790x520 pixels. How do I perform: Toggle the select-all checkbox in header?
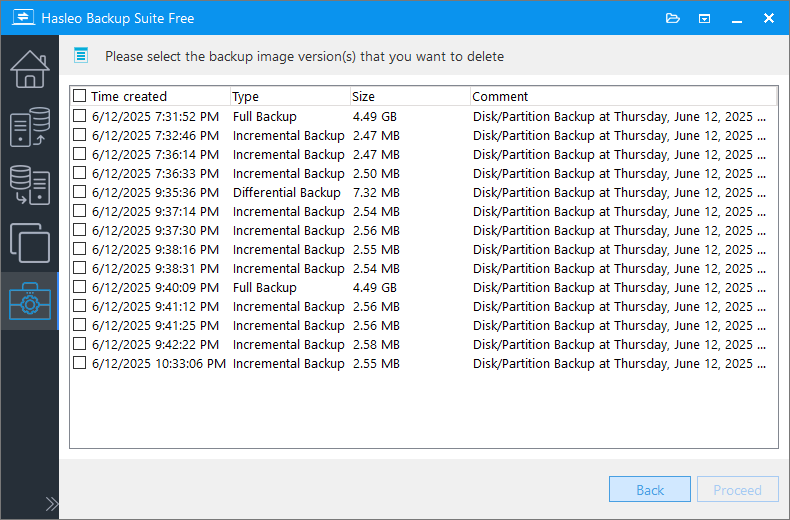click(80, 95)
